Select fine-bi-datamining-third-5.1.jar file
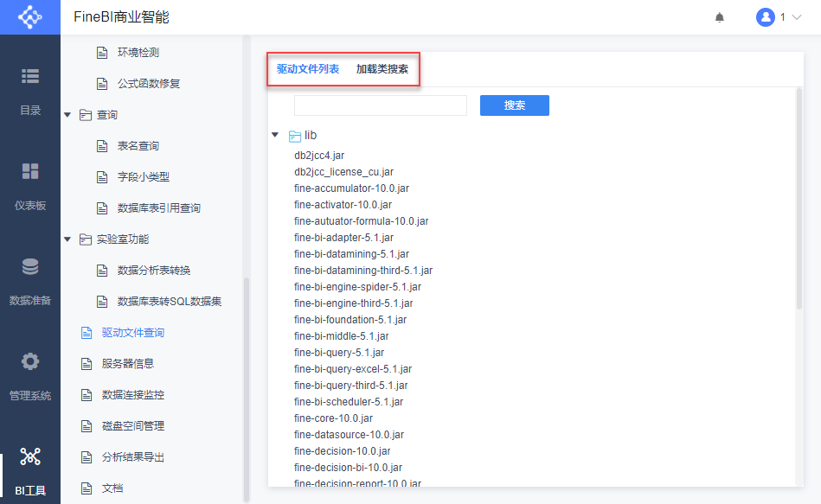 (363, 271)
